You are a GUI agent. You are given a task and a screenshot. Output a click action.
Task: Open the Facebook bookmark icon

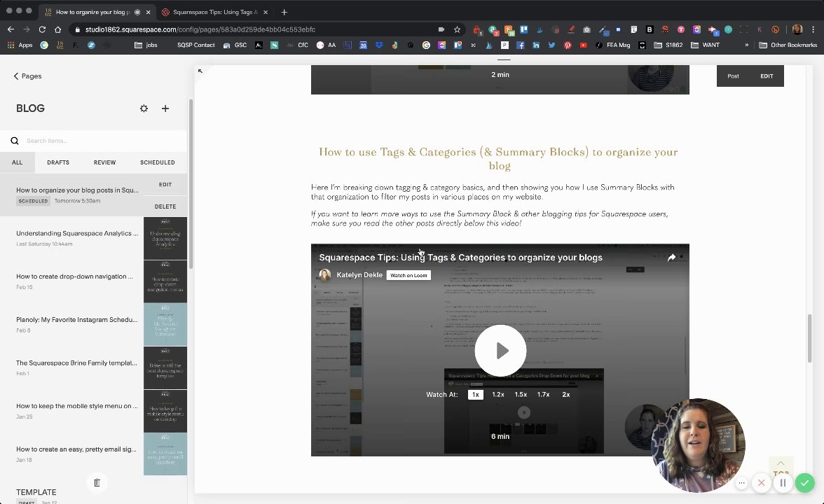[x=520, y=45]
